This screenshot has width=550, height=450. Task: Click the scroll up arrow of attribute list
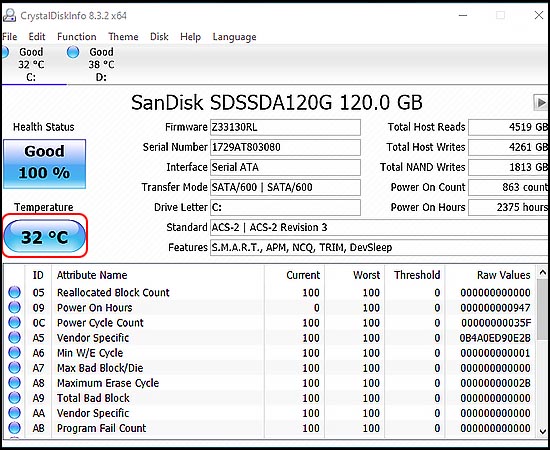(x=542, y=273)
